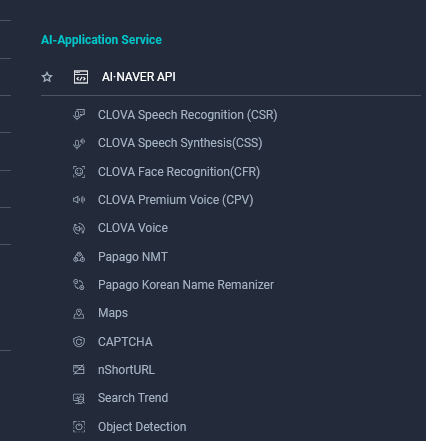
Task: Click the Papago NMT icon
Action: [79, 257]
